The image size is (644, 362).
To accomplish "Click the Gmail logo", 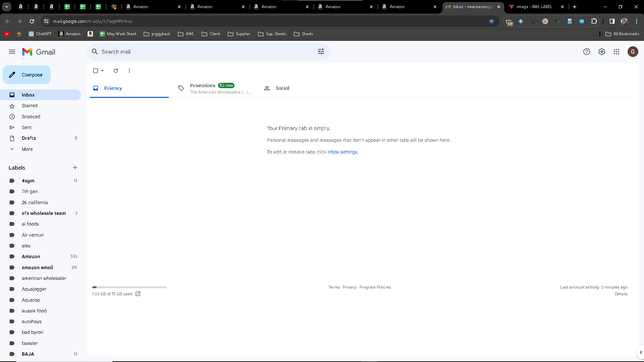I will 39,52.
